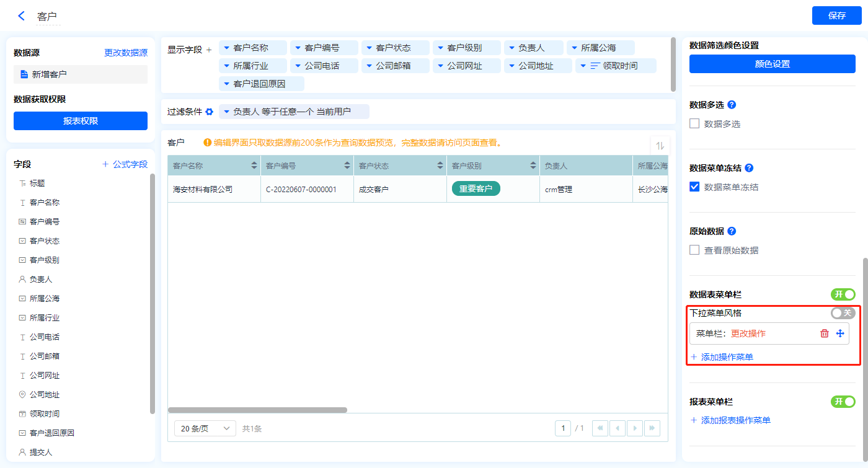
Task: Click the help icon beside 原始数据
Action: [732, 231]
